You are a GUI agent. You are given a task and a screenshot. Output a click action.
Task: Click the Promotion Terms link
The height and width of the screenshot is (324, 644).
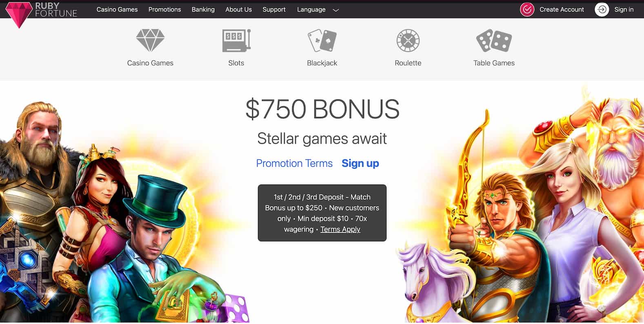294,163
